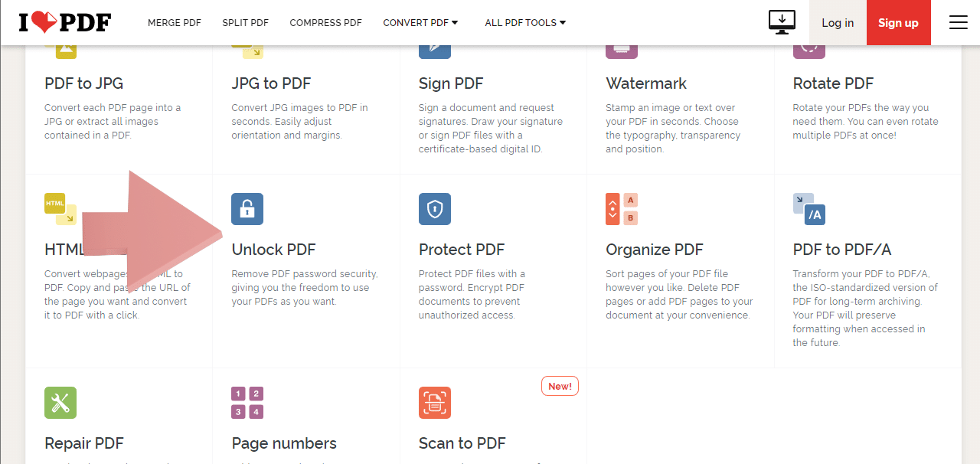This screenshot has width=980, height=464.
Task: Open the Repair PDF wrench icon
Action: (x=60, y=403)
